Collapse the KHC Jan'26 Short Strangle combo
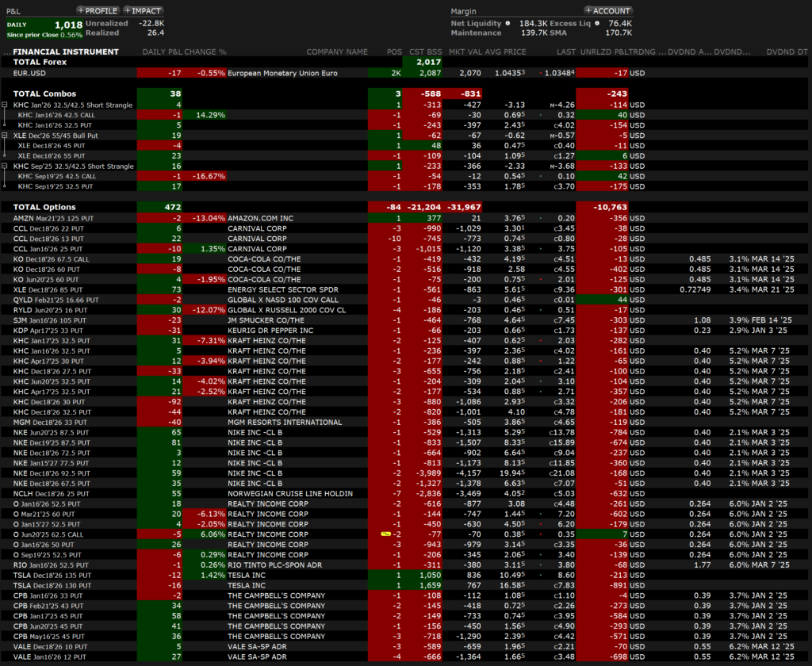This screenshot has height=666, width=812. click(6, 105)
